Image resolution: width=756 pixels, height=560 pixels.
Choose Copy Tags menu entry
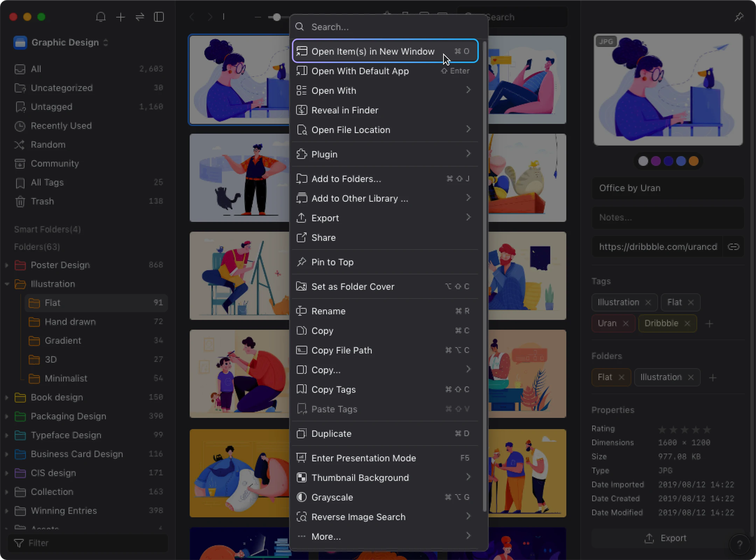385,389
